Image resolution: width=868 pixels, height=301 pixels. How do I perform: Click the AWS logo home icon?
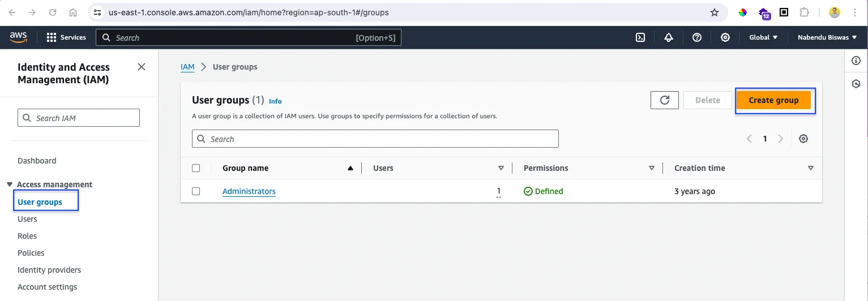(19, 37)
